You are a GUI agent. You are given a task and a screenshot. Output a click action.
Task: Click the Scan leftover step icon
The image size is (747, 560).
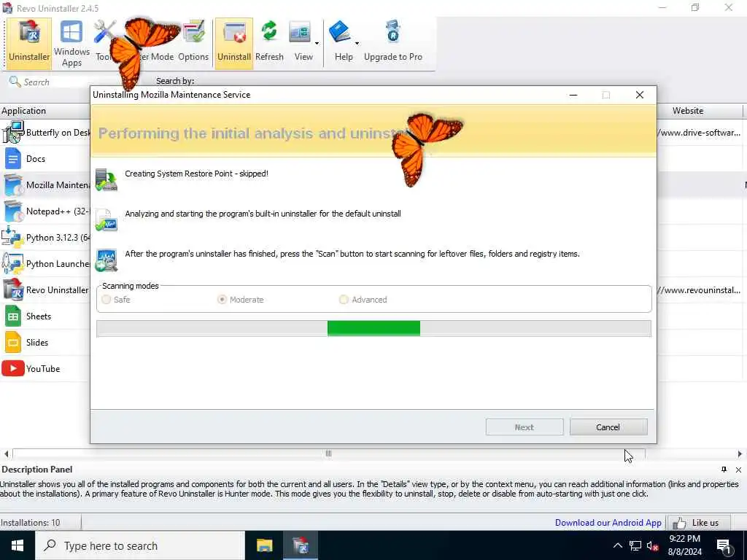point(107,260)
